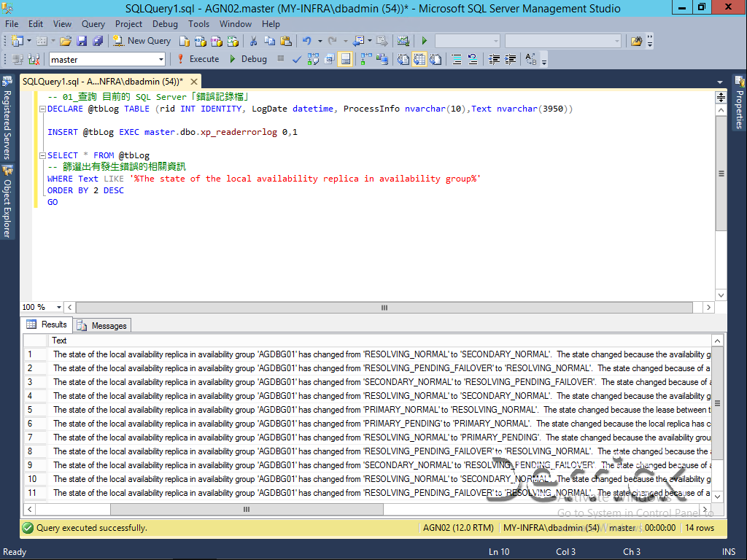747x560 pixels.
Task: Click the Results to File icon
Action: 436,59
